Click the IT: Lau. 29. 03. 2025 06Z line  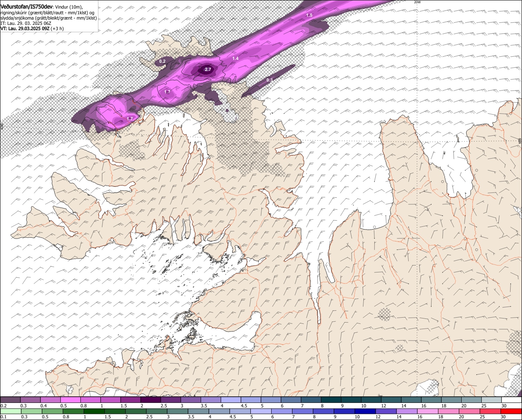click(x=26, y=23)
